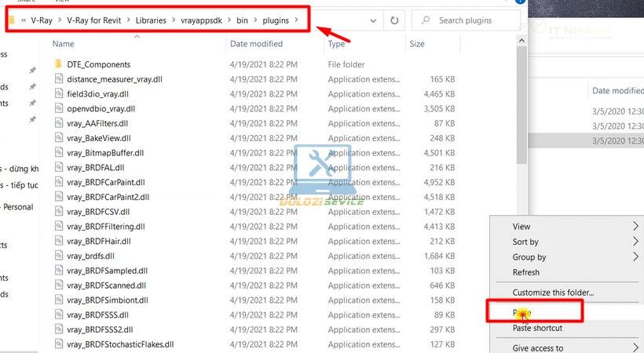This screenshot has height=353, width=644.
Task: Click Date modified header in background window
Action: (617, 90)
